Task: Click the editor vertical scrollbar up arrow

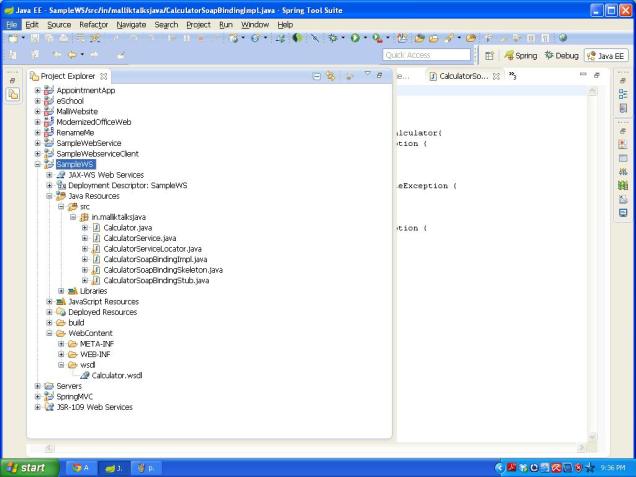Action: pyautogui.click(x=592, y=92)
